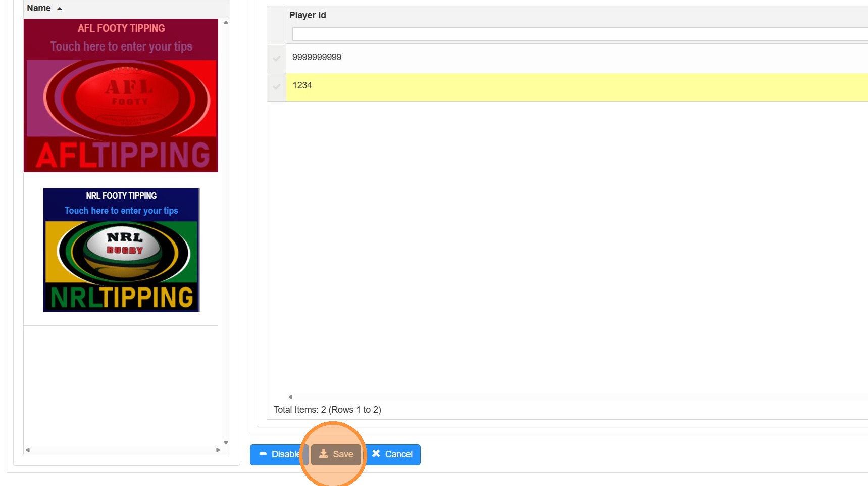Select the NRL Footy Tipping thumbnail
Screen dimensions: 868x486
[x=121, y=250]
